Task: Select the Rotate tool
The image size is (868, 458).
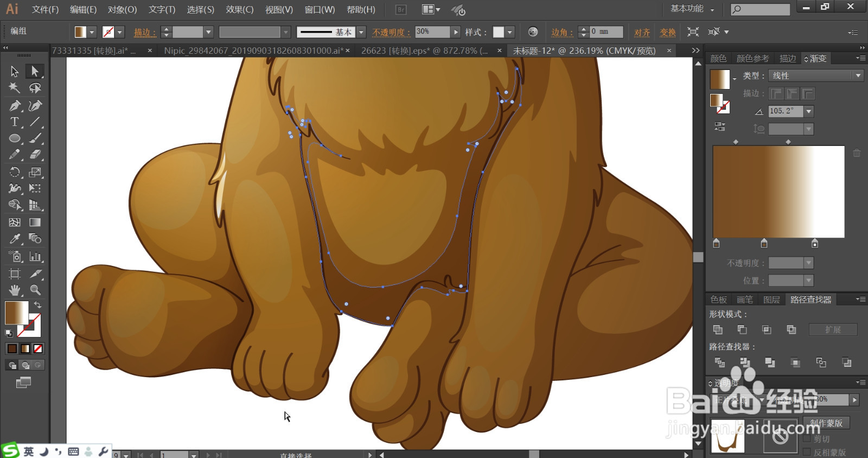Action: (15, 172)
